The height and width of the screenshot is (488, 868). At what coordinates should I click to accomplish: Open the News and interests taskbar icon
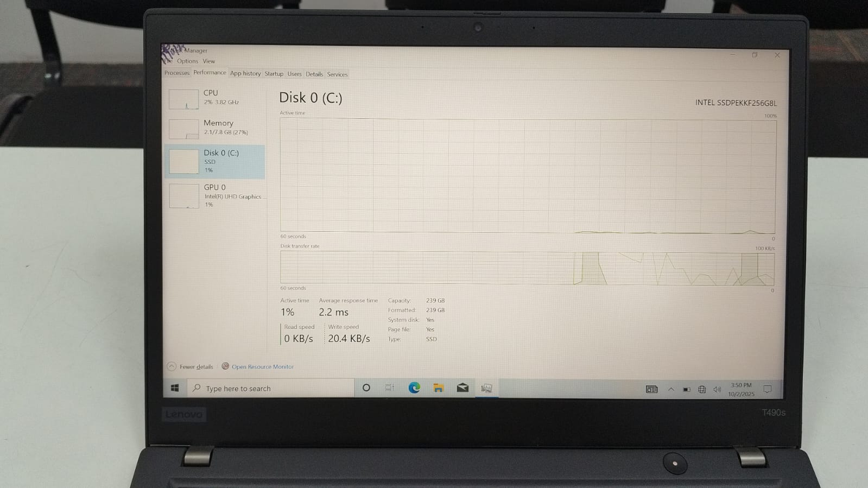(651, 389)
